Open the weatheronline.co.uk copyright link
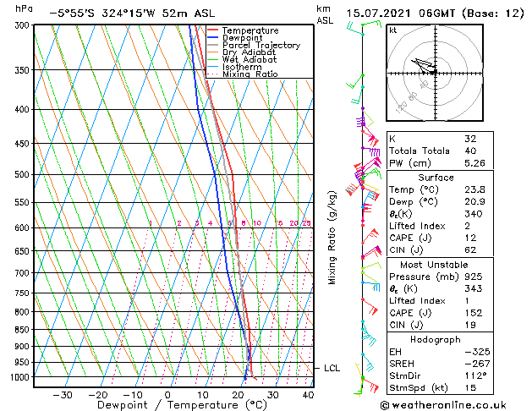Image resolution: width=532 pixels, height=411 pixels. pyautogui.click(x=443, y=405)
